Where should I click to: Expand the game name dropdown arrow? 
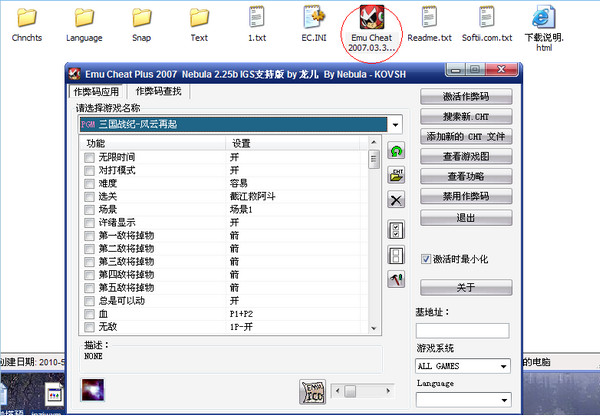[395, 125]
